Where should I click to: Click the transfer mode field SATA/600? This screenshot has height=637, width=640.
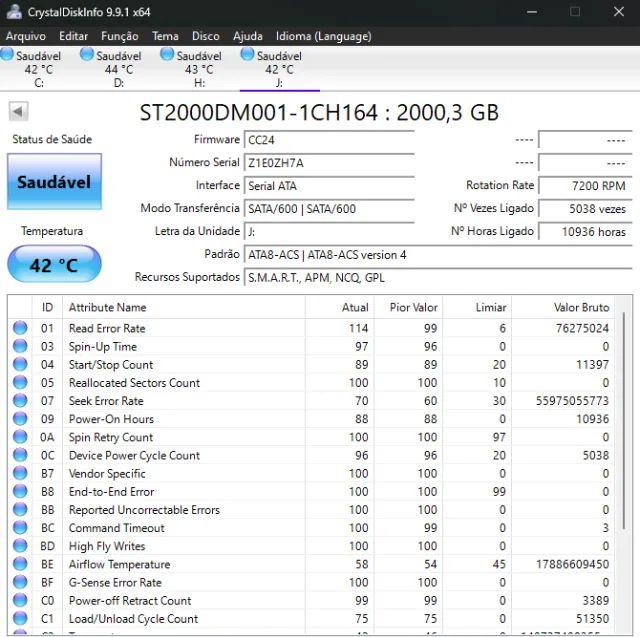coord(329,209)
